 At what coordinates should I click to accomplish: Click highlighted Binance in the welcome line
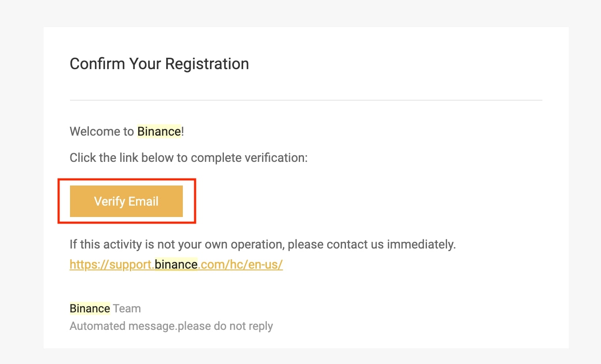click(x=159, y=131)
